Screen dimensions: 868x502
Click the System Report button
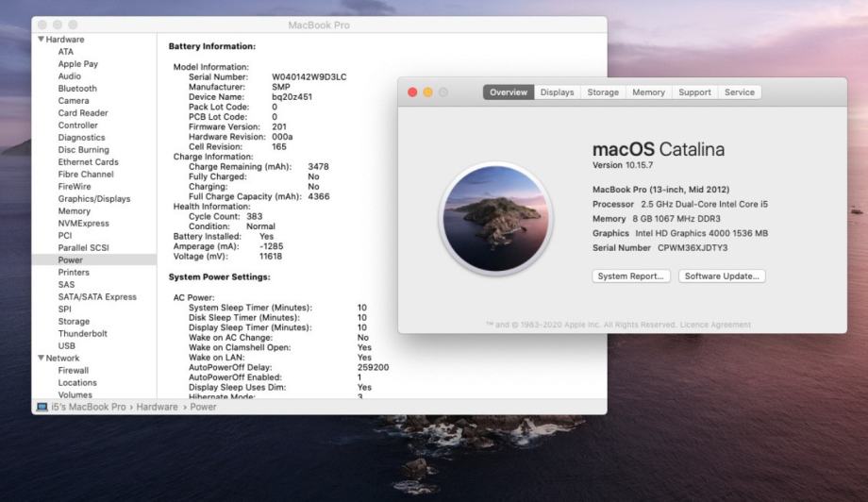631,276
